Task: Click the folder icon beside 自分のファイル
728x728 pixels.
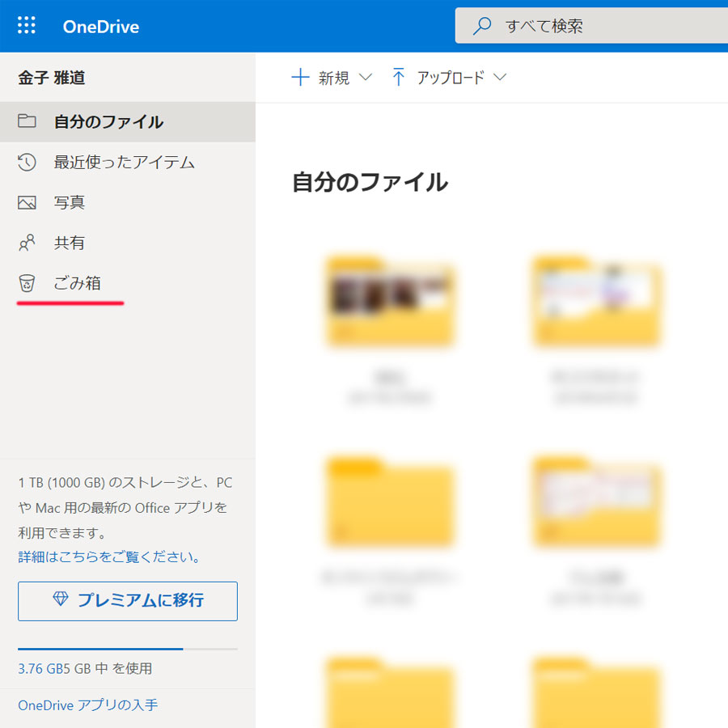Action: [27, 121]
